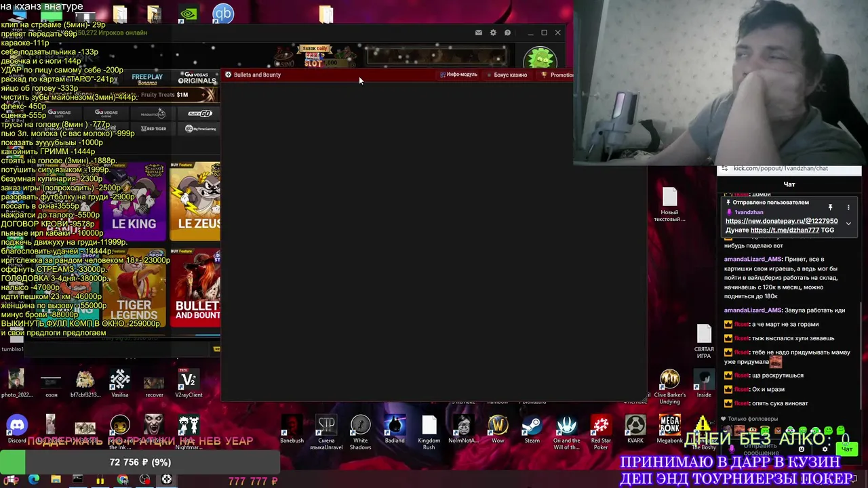Image resolution: width=868 pixels, height=488 pixels.
Task: Filter by Red Tiger provider
Action: pyautogui.click(x=153, y=128)
